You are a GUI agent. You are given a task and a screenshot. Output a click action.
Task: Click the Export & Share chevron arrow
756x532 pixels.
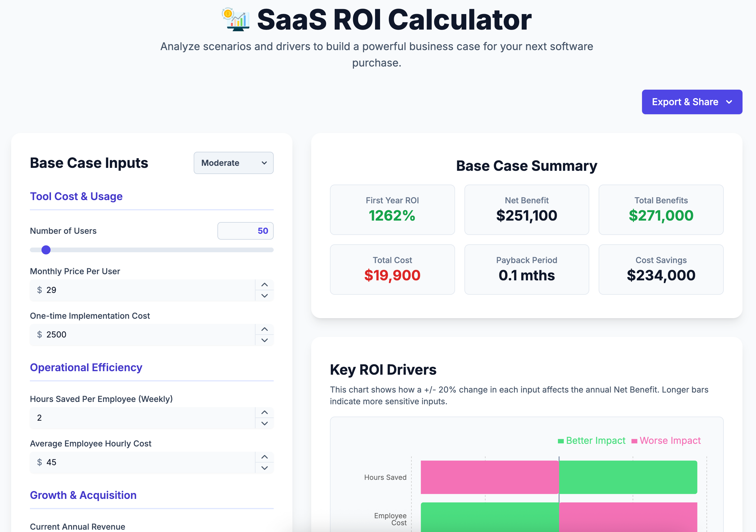pyautogui.click(x=729, y=102)
